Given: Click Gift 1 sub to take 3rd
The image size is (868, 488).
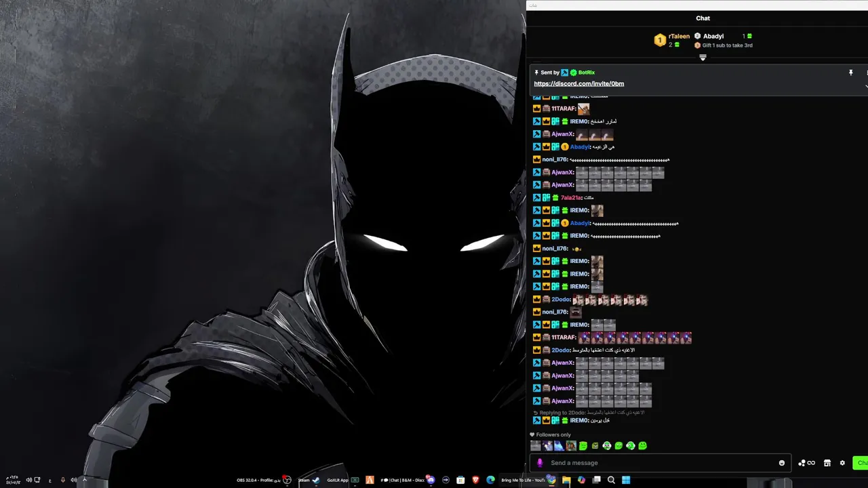Looking at the screenshot, I should pyautogui.click(x=727, y=45).
